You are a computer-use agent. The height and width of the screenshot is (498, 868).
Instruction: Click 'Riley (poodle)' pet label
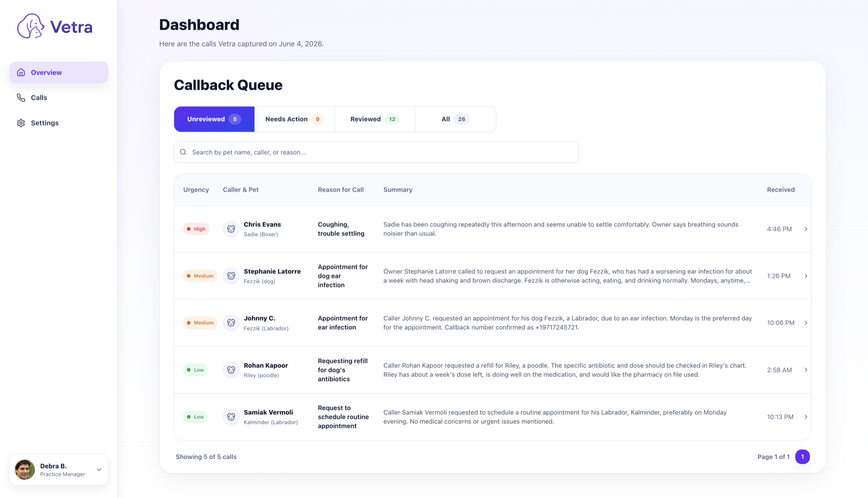coord(261,375)
